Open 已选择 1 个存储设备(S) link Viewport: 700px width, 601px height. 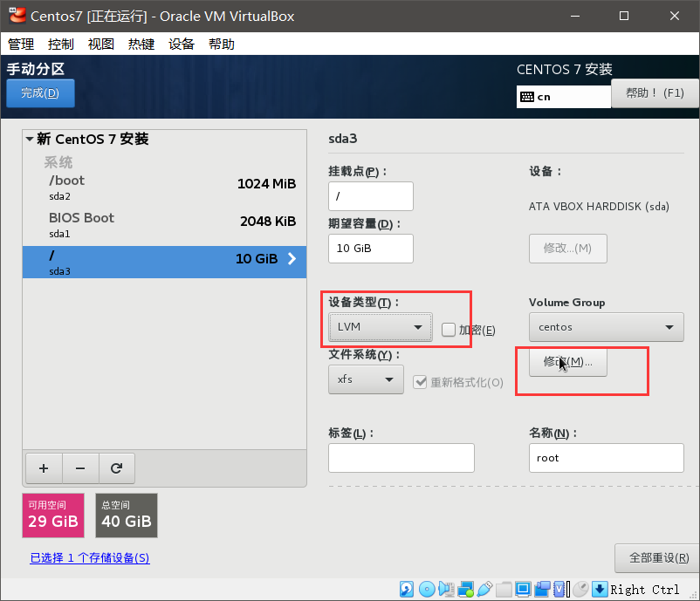point(90,557)
